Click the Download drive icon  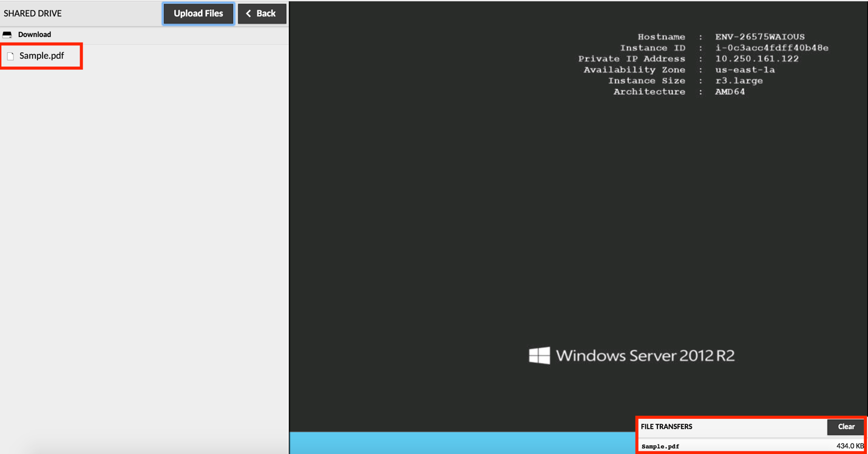click(x=7, y=35)
